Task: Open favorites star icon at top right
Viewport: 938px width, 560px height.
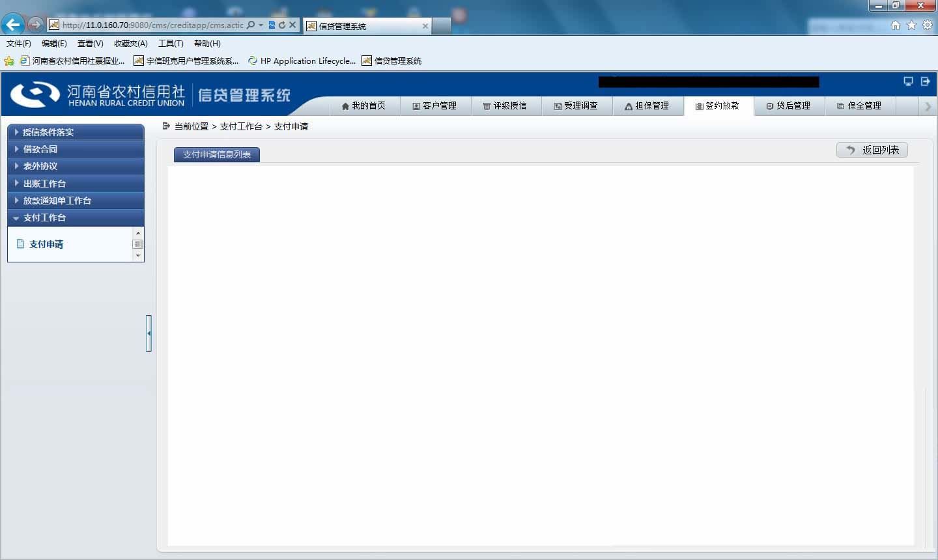Action: tap(911, 25)
